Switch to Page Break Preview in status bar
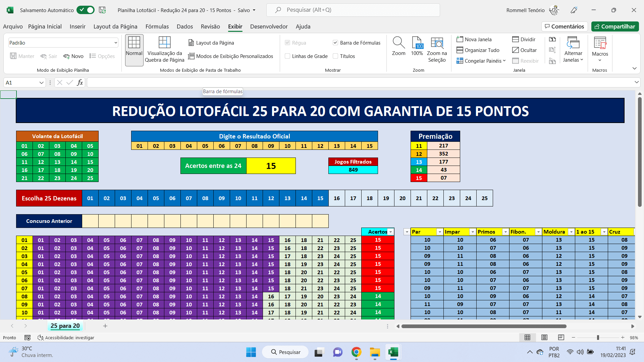Viewport: 644px width, 362px height. pyautogui.click(x=561, y=338)
